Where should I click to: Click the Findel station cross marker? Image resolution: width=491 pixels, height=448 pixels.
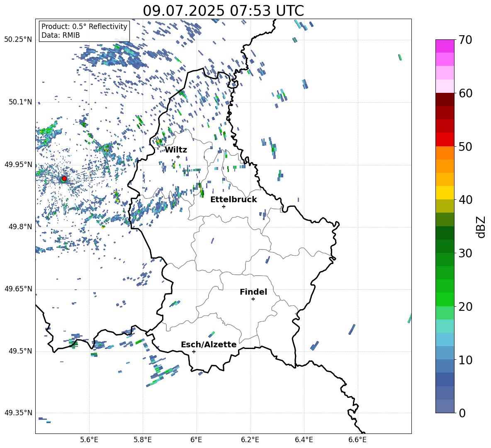[253, 299]
